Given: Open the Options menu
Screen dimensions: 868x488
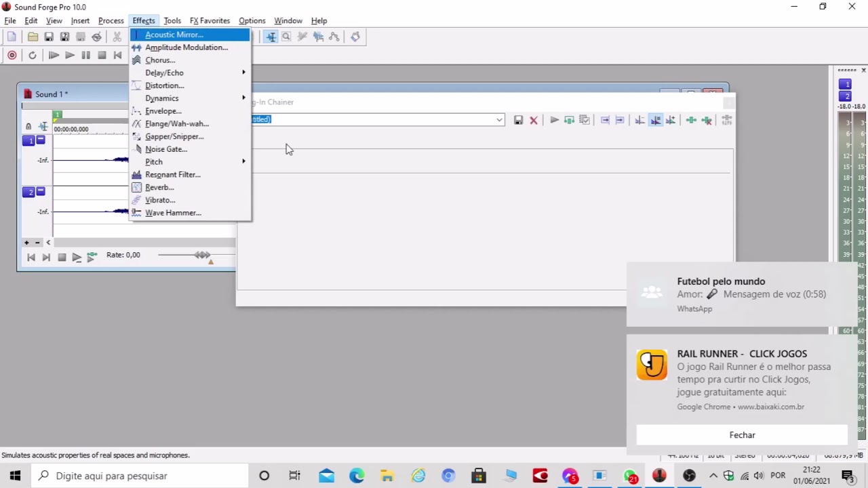Looking at the screenshot, I should coord(252,20).
